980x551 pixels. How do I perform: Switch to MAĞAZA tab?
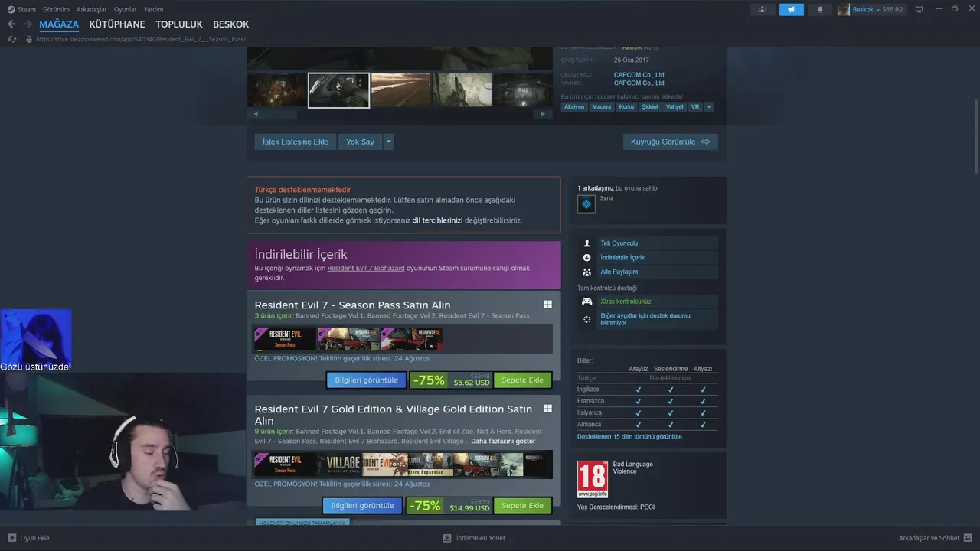click(59, 24)
